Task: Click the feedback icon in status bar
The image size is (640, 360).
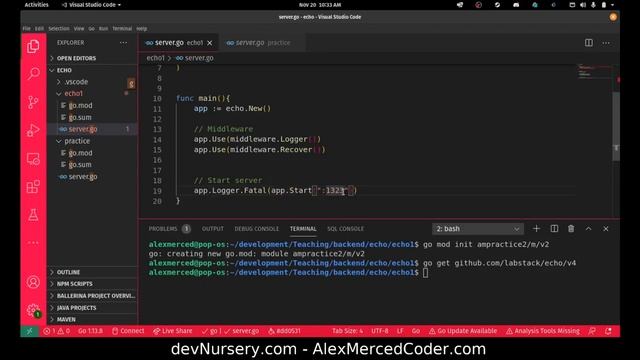Action: [592, 331]
